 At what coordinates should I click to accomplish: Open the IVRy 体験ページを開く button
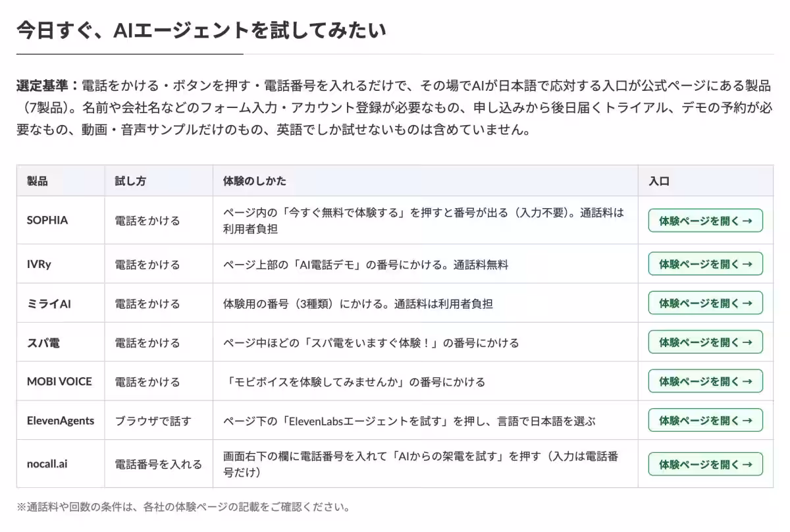705,264
